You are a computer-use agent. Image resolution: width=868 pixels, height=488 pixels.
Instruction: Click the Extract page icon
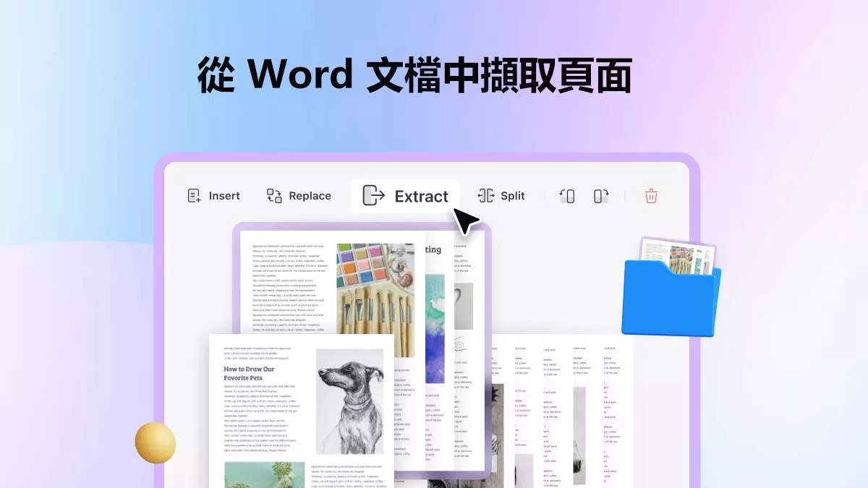pos(373,196)
